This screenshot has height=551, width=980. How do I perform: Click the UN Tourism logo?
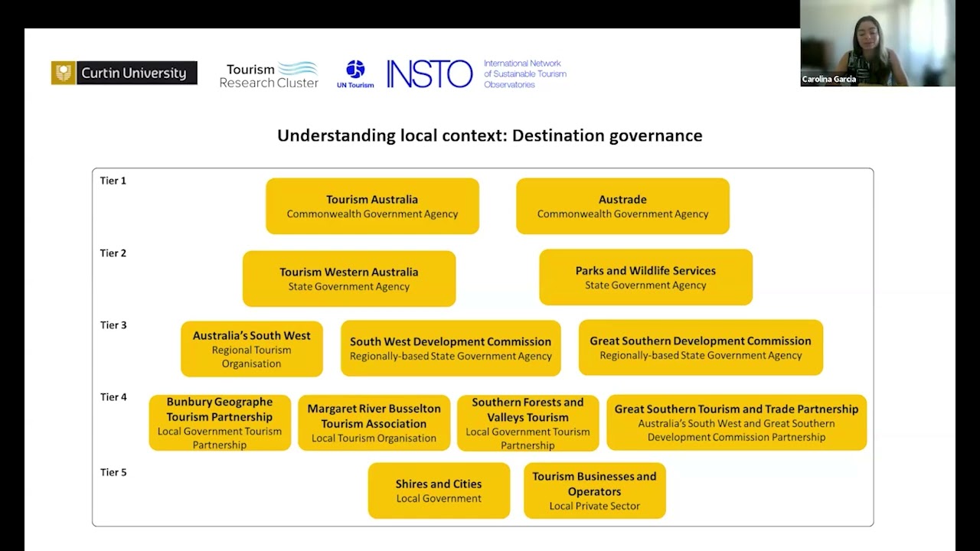click(355, 74)
